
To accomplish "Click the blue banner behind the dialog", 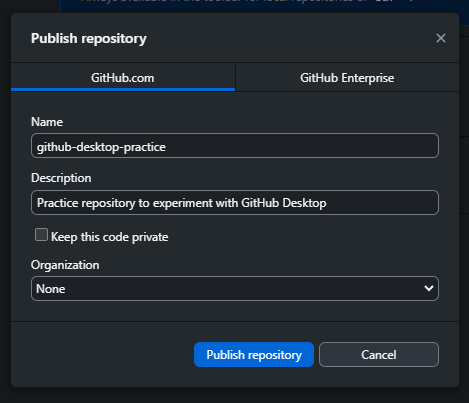I will pyautogui.click(x=260, y=6).
